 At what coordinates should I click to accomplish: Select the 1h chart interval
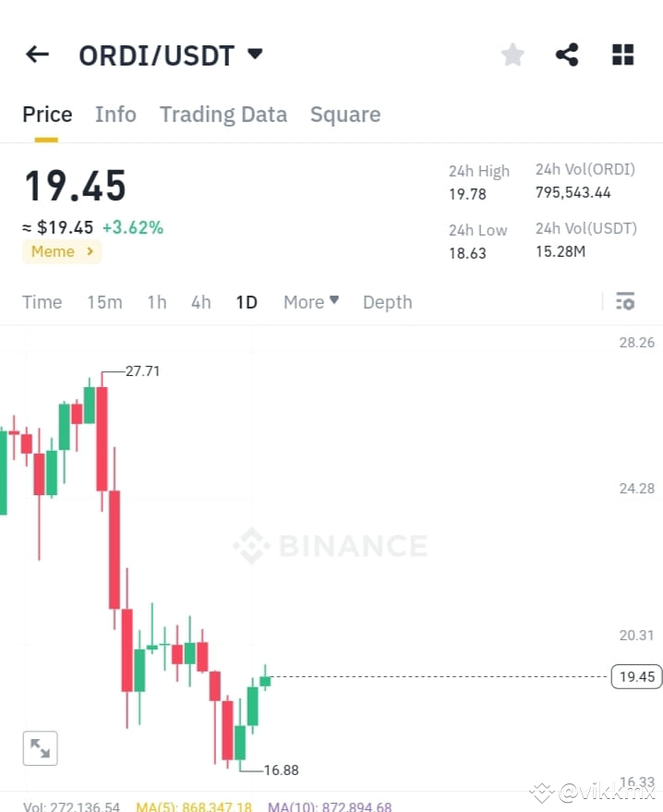pyautogui.click(x=157, y=302)
